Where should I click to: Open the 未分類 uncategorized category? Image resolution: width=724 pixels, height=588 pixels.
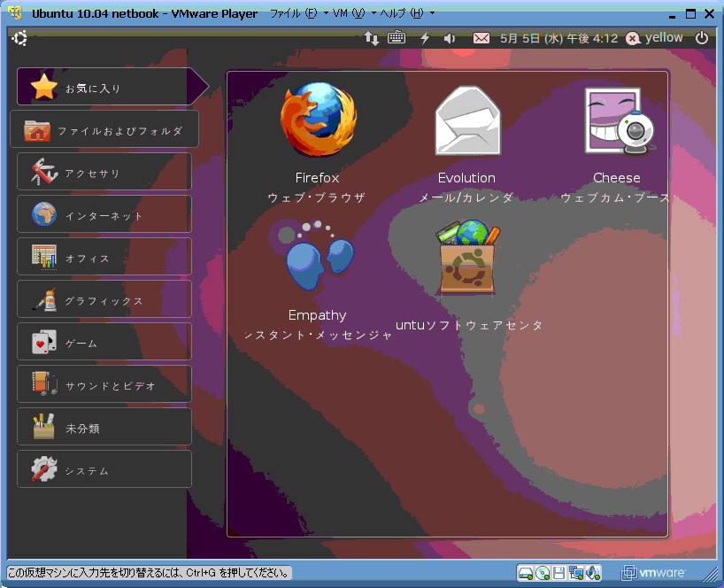click(x=104, y=427)
